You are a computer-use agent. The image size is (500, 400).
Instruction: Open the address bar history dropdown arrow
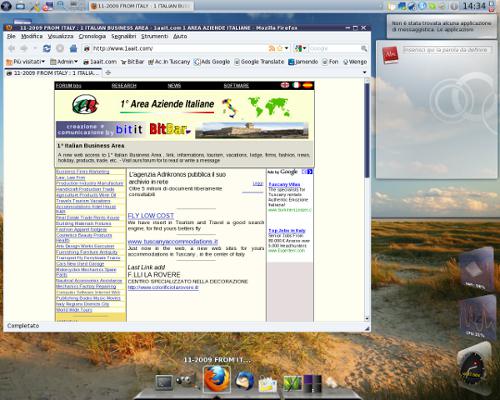tap(286, 49)
